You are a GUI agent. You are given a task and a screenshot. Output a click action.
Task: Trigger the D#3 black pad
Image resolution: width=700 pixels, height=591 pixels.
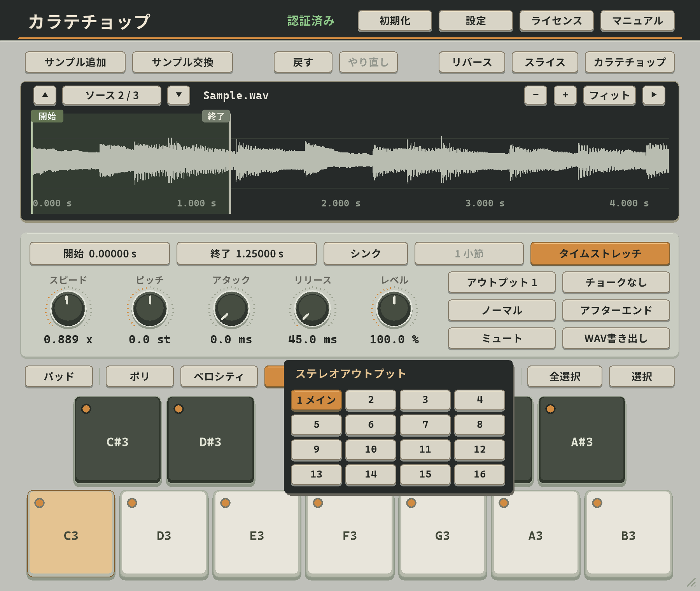click(210, 440)
